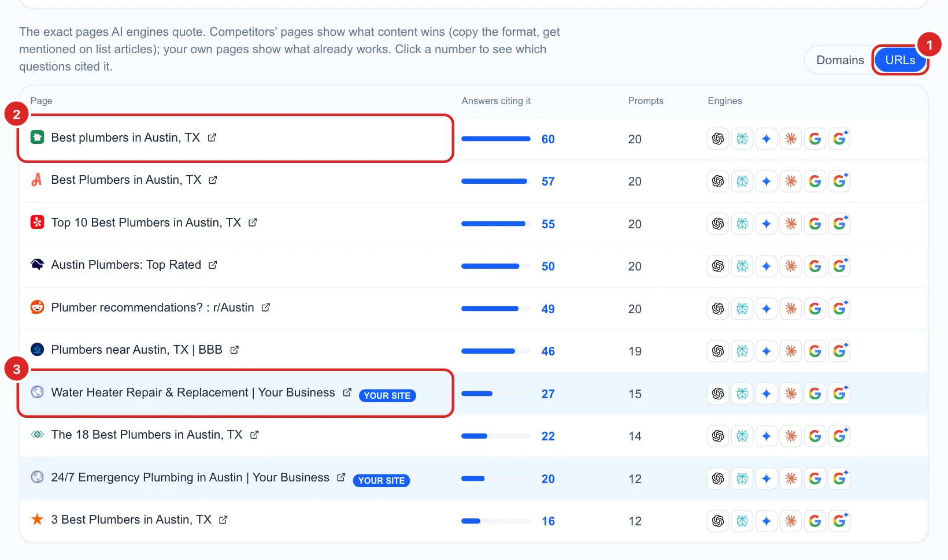Click Google AI icon in the 60-answers row
The image size is (948, 560).
[839, 139]
